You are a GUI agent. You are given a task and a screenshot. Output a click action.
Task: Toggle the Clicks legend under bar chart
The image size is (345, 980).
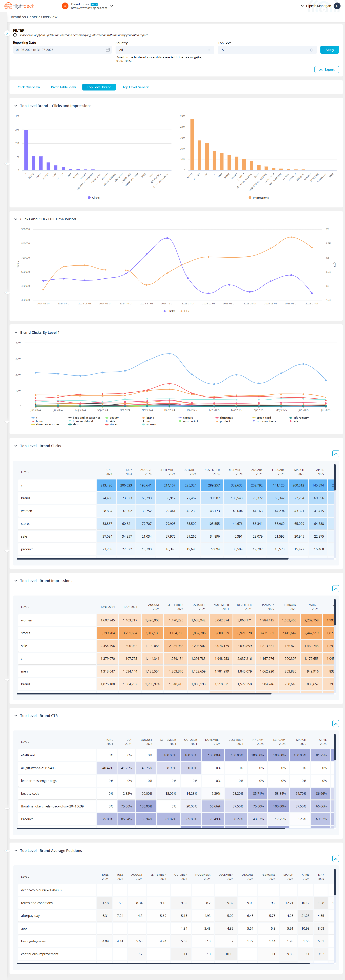(x=94, y=198)
